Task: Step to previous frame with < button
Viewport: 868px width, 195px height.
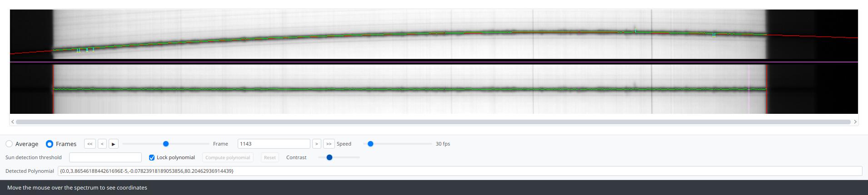Action: click(102, 144)
